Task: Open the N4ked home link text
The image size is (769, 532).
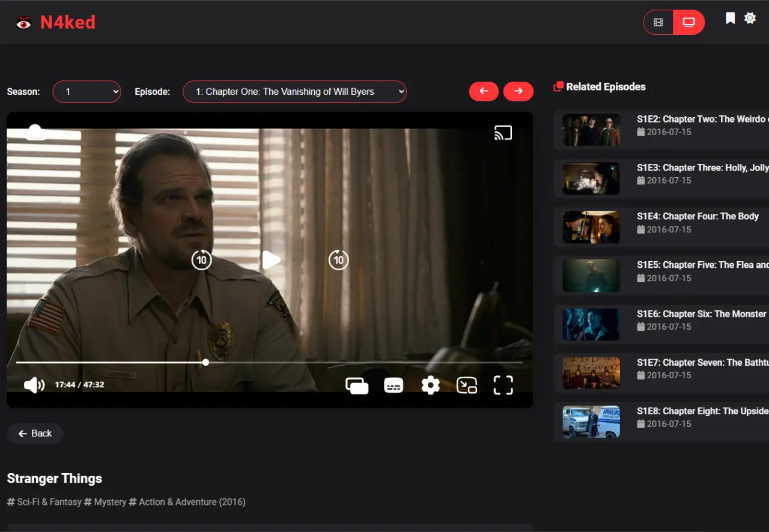Action: point(67,22)
